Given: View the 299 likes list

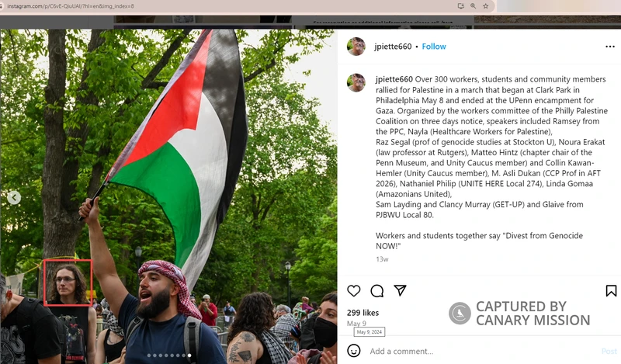Looking at the screenshot, I should coord(363,313).
